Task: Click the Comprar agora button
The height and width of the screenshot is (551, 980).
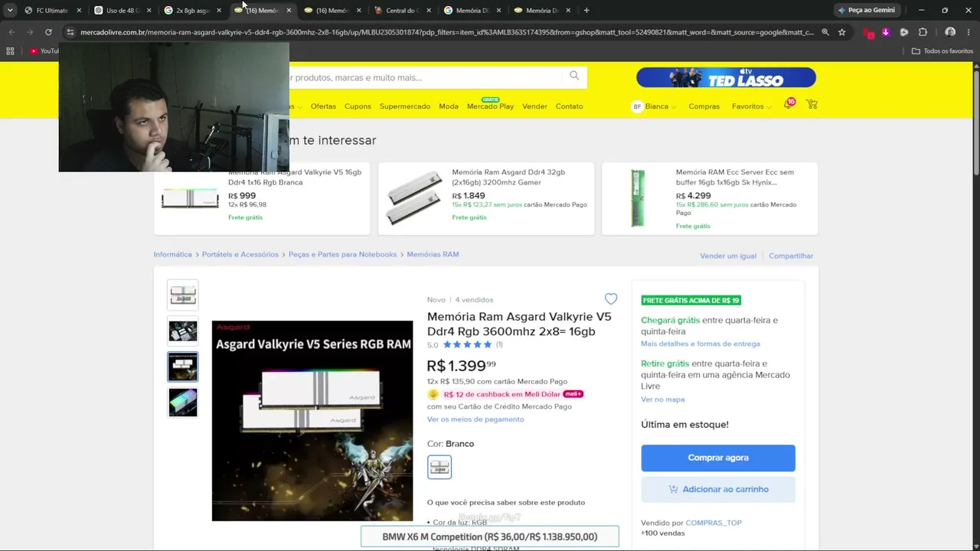Action: point(718,458)
